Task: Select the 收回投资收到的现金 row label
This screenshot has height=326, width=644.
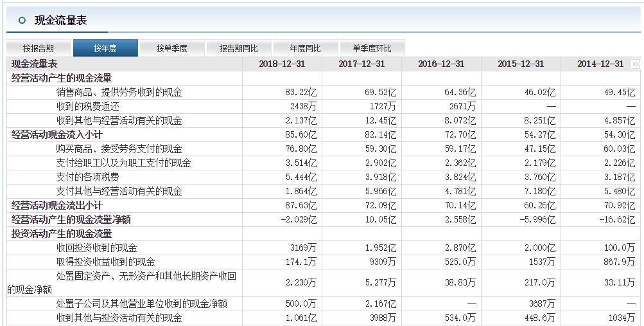Action: click(x=96, y=248)
